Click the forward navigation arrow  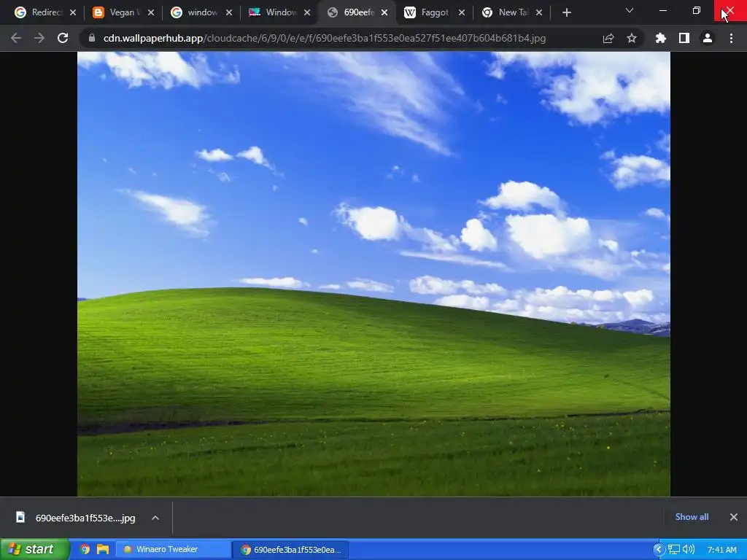pos(39,38)
